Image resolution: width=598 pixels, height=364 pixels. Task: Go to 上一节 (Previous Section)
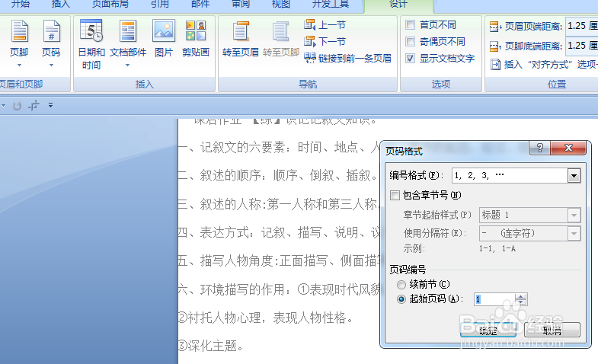point(325,25)
